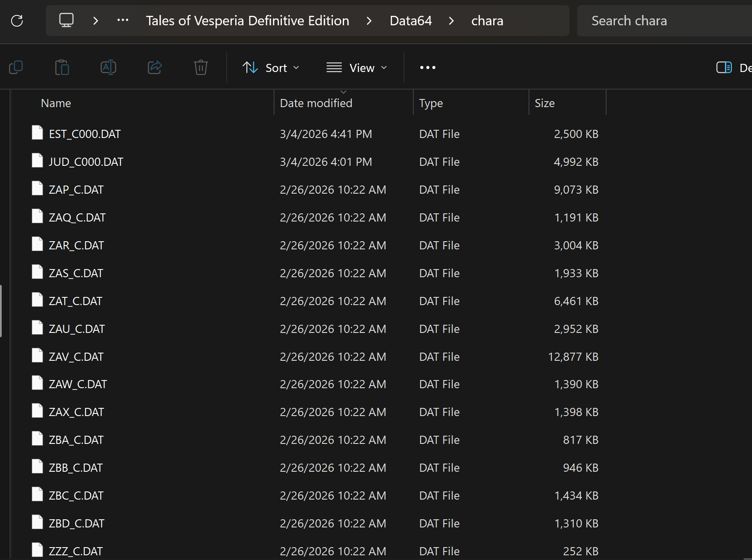Expand chevron after Tales of Vesperia breadcrumb
752x560 pixels.
(369, 21)
